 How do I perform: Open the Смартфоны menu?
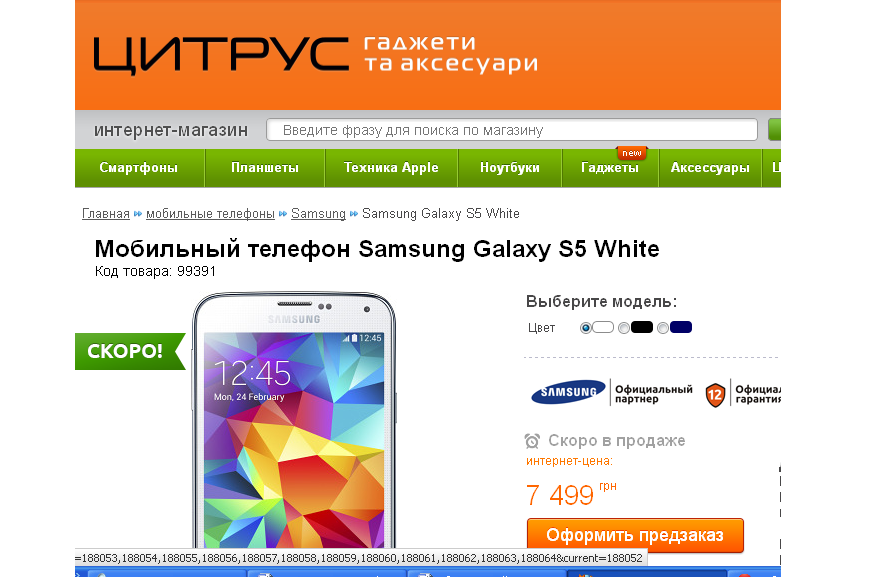pos(139,168)
